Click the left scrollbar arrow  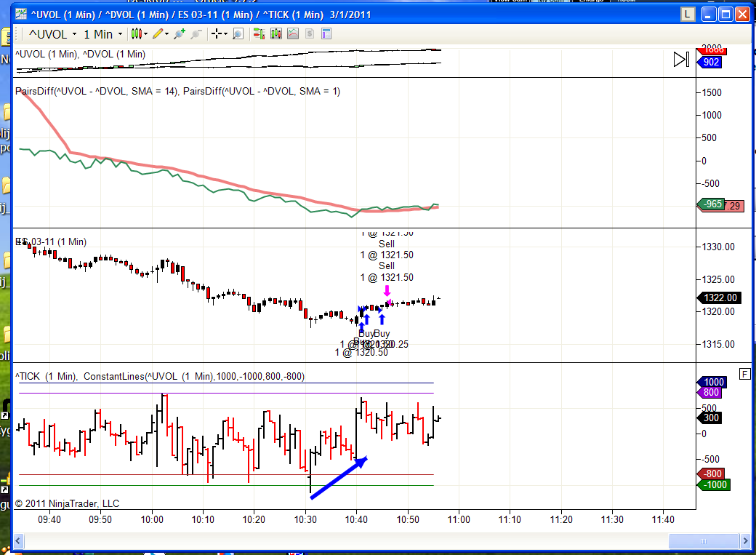(x=18, y=540)
